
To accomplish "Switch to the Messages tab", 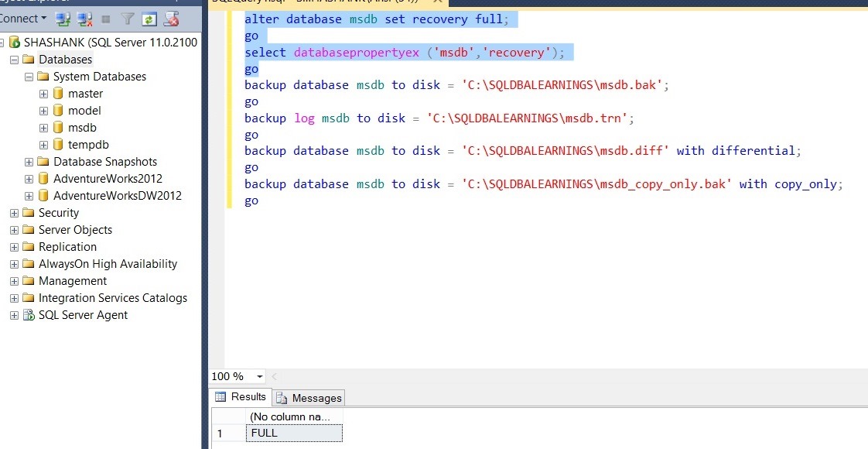I will (x=309, y=398).
